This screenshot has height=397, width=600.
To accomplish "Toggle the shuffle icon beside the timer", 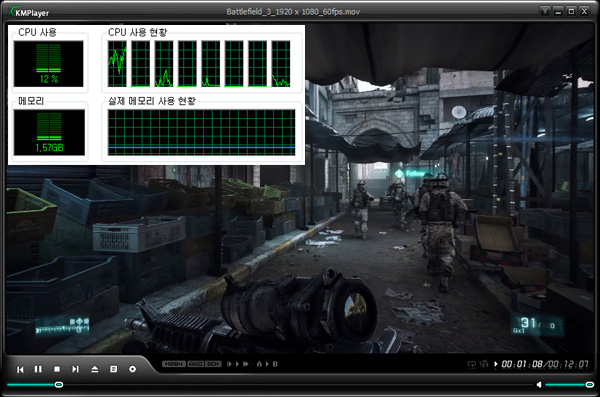I will click(x=484, y=364).
